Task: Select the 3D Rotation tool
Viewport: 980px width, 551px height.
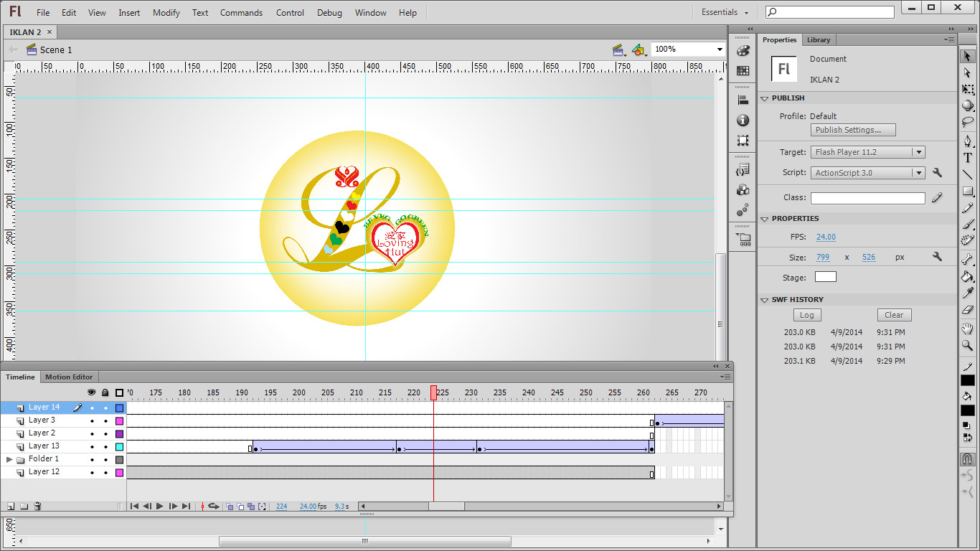Action: coord(967,105)
